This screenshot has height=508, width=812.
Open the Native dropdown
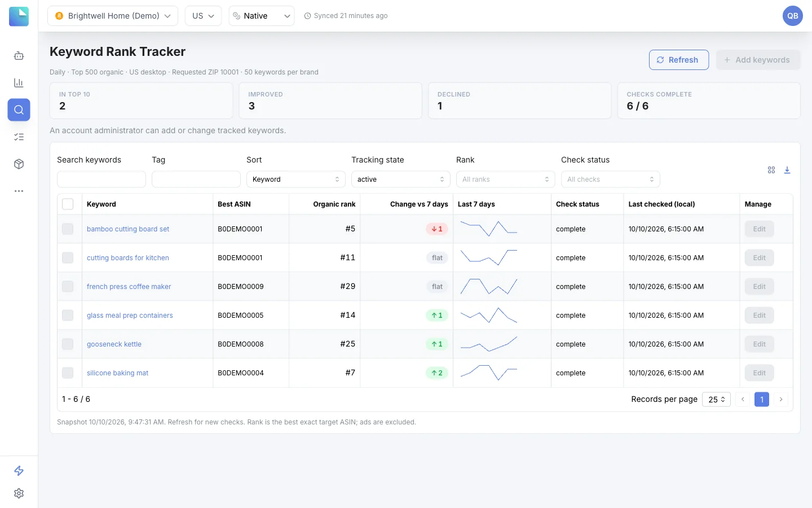click(262, 16)
